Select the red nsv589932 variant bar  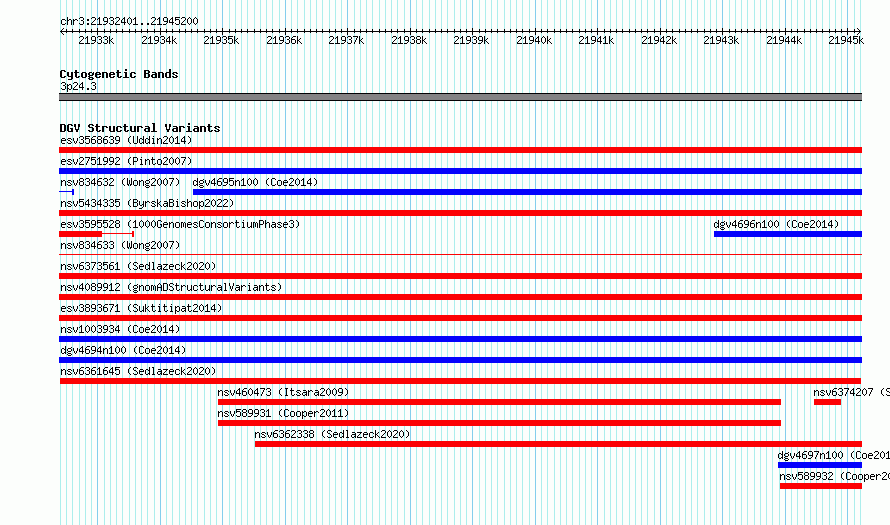point(821,486)
